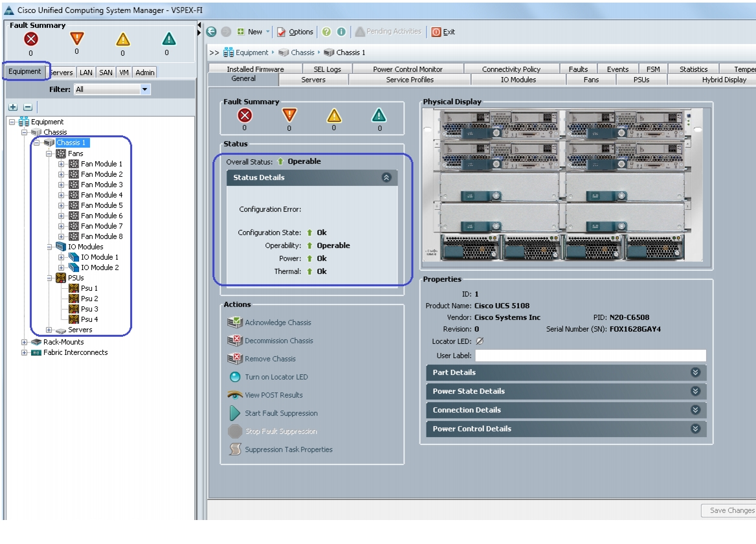Expand IO Module 2 in the tree
Image resolution: width=756 pixels, height=544 pixels.
tap(61, 267)
